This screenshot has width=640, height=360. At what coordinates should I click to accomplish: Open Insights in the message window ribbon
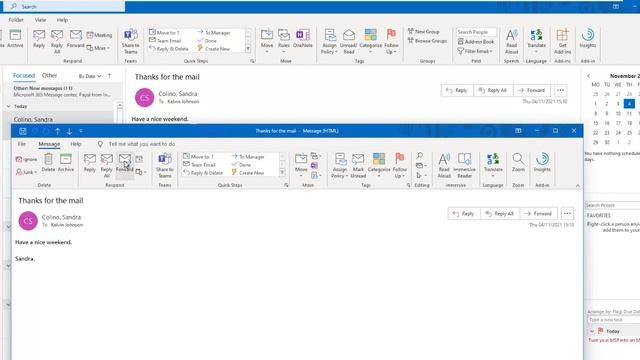[542, 162]
